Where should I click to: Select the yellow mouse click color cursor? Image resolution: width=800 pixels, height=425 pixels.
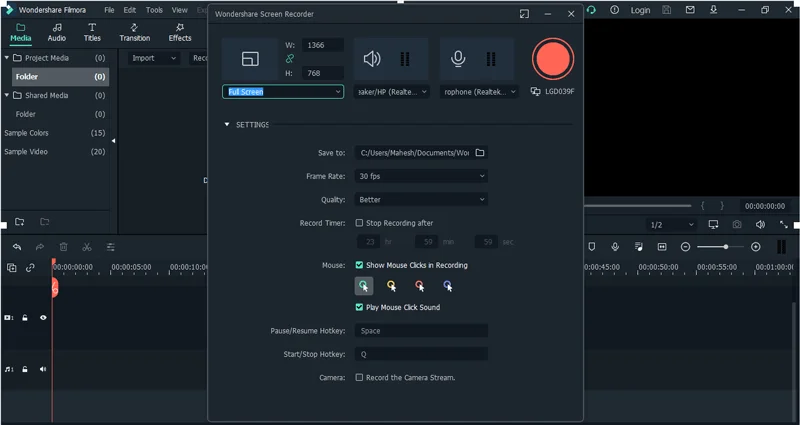(x=392, y=286)
